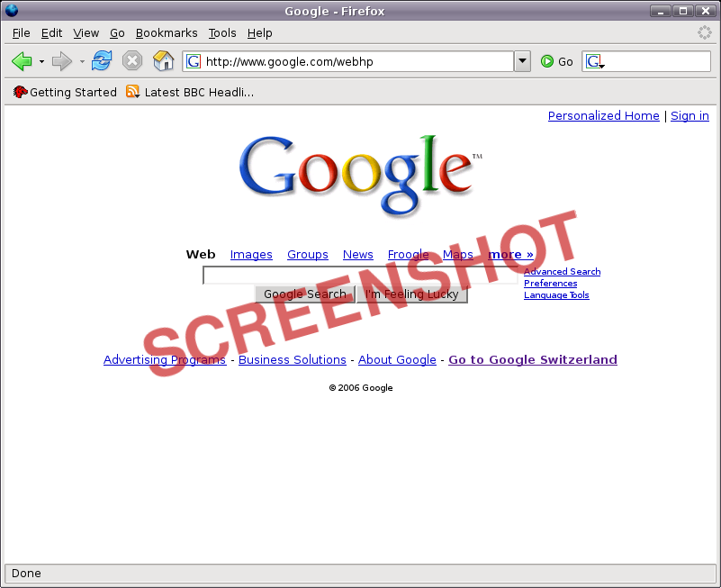Click the © 2006 Google copyright text
This screenshot has height=588, width=721.
click(360, 388)
